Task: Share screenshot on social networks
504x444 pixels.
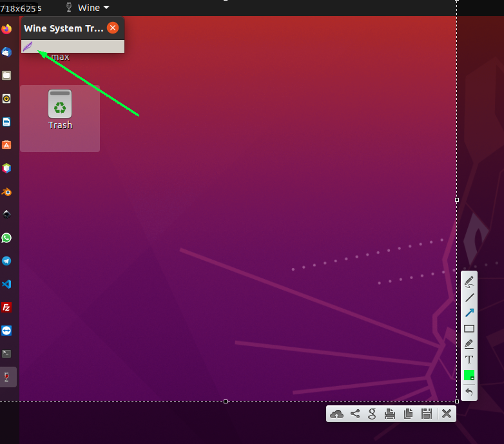Action: coord(355,414)
